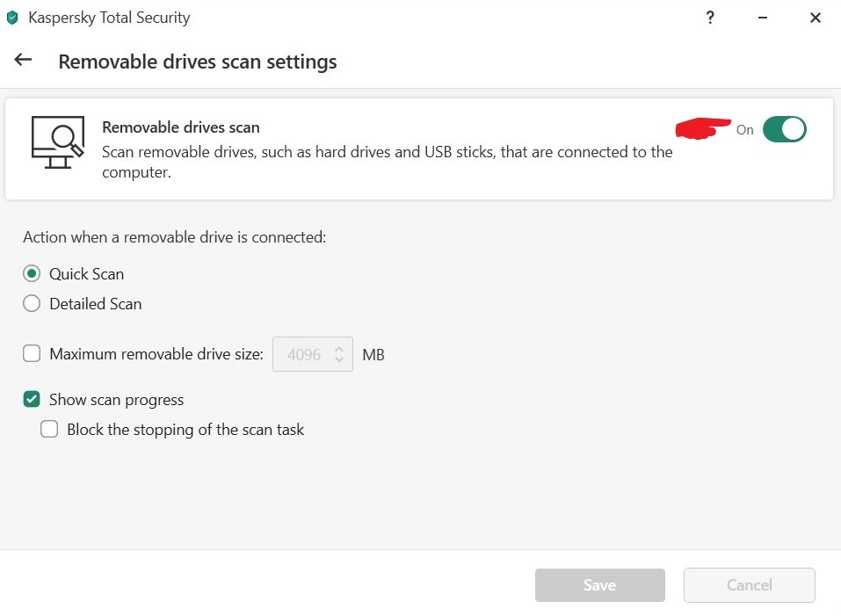Turn off the Removable drives scan switch
This screenshot has height=616, width=841.
tap(784, 129)
